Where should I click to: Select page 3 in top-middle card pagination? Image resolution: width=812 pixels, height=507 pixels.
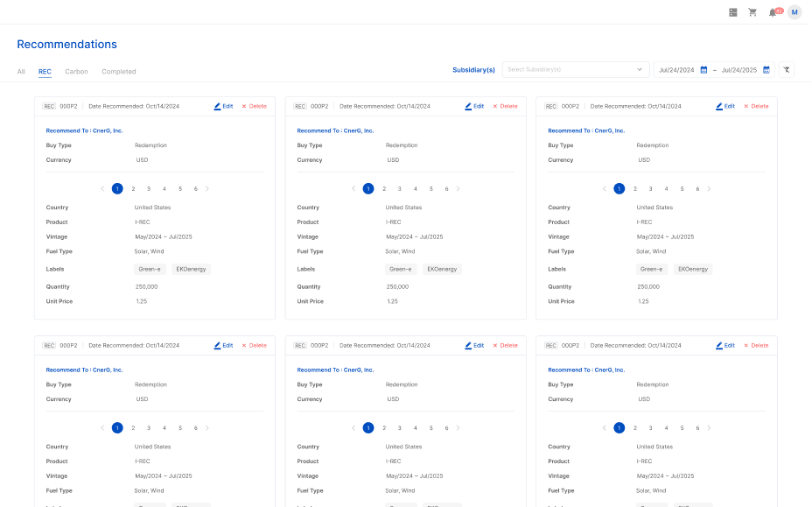(400, 188)
